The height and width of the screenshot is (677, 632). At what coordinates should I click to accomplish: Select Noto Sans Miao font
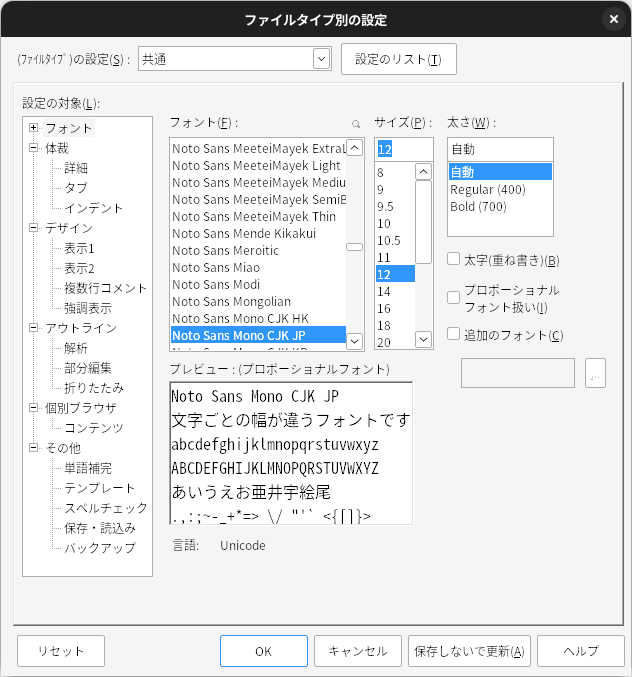258,268
